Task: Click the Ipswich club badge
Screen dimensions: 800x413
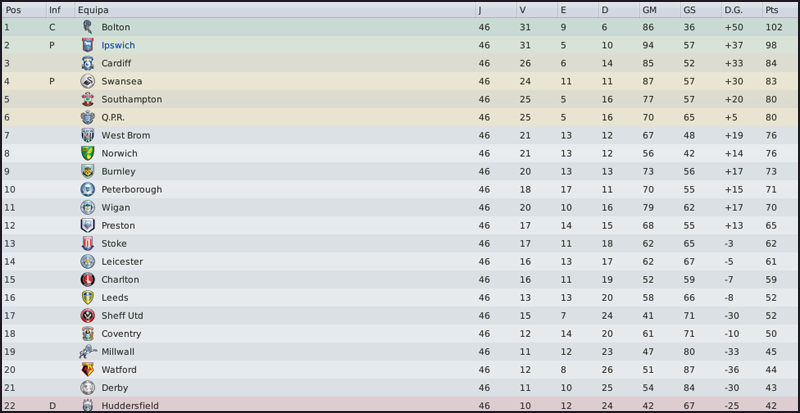Action: tap(87, 46)
